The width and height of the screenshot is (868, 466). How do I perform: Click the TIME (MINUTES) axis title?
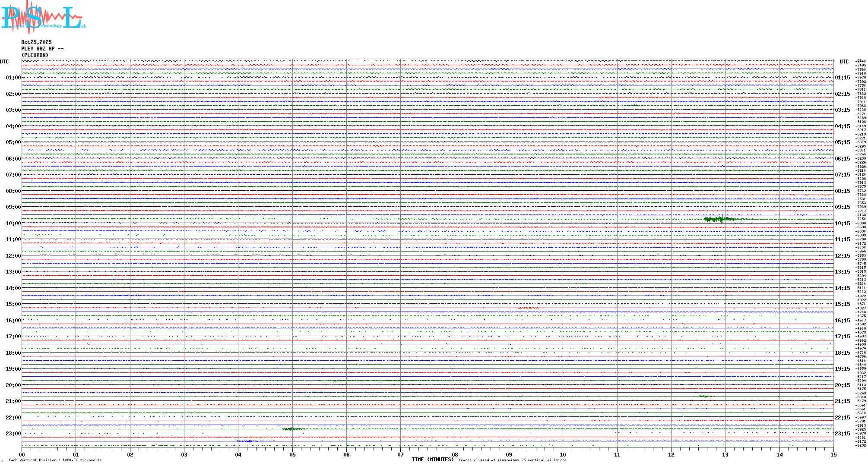tap(432, 460)
